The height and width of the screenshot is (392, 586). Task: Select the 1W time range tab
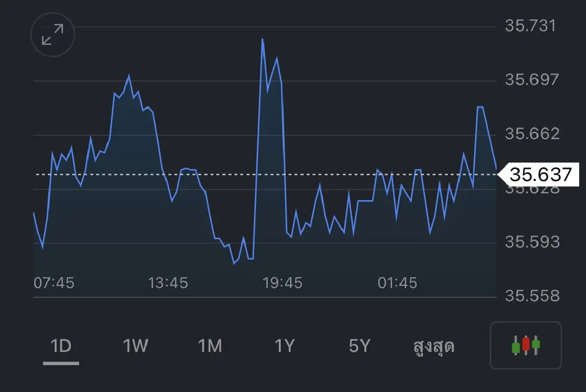135,346
